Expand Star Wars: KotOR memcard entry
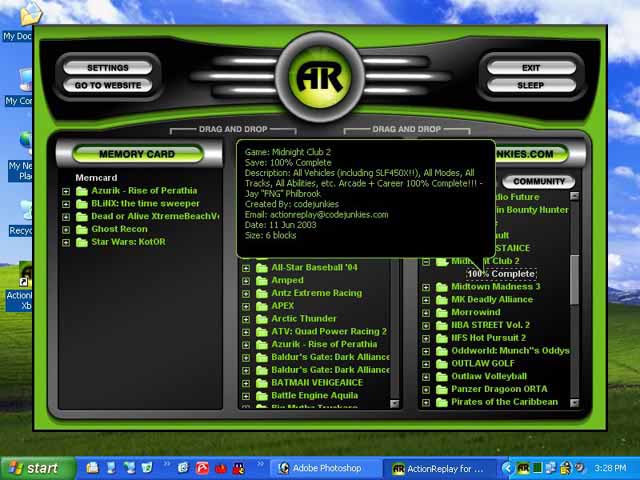Viewport: 640px width, 480px height. [66, 243]
